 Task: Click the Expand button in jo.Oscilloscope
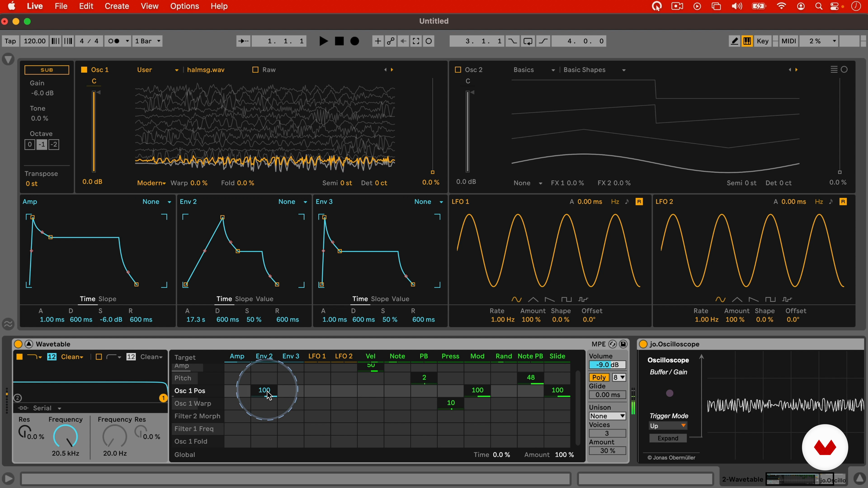coord(668,438)
